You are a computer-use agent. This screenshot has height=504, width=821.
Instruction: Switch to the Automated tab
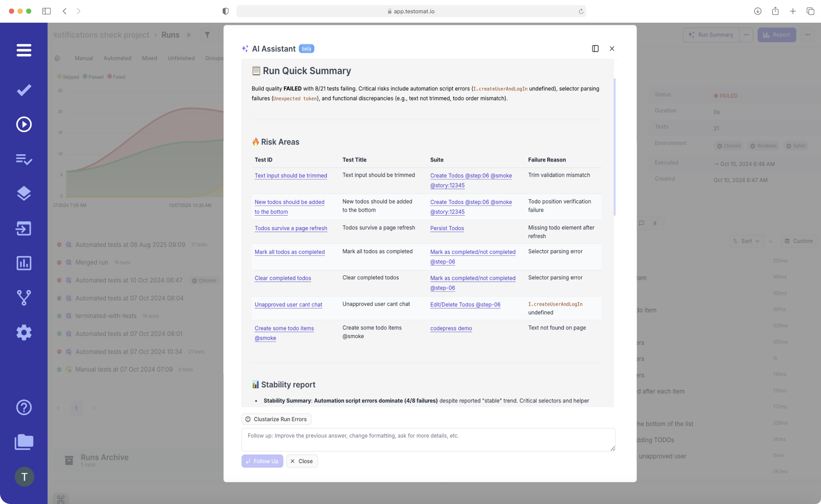pos(117,58)
